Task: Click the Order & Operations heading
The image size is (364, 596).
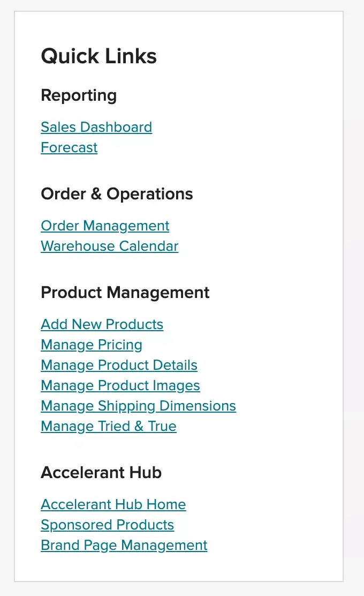Action: (x=117, y=194)
